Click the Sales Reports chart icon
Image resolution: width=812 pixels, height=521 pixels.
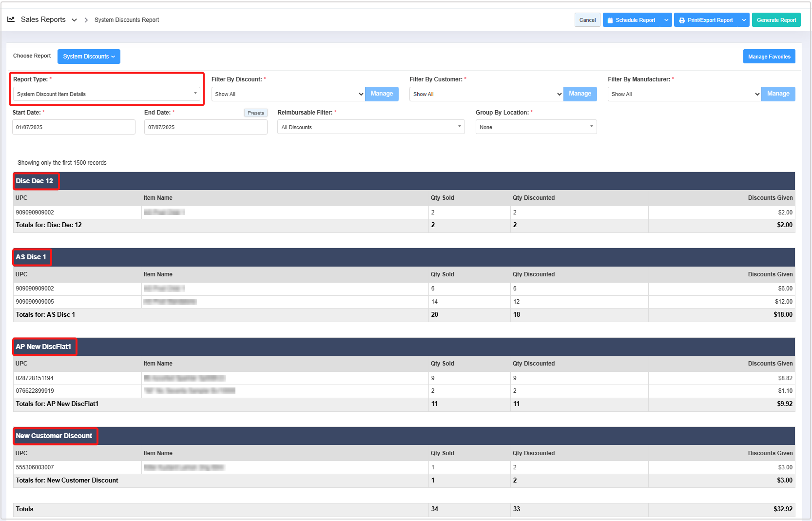11,19
